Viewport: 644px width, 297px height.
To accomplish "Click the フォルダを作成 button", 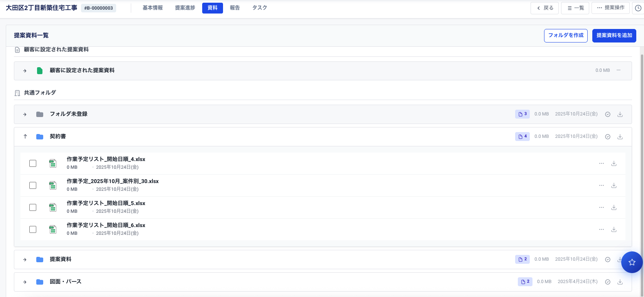I will 566,36.
